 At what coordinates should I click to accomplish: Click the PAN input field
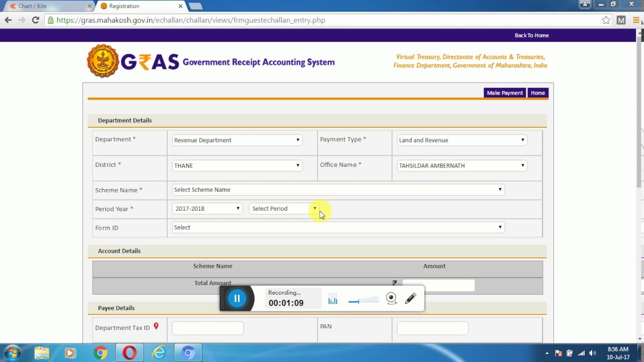(x=433, y=328)
